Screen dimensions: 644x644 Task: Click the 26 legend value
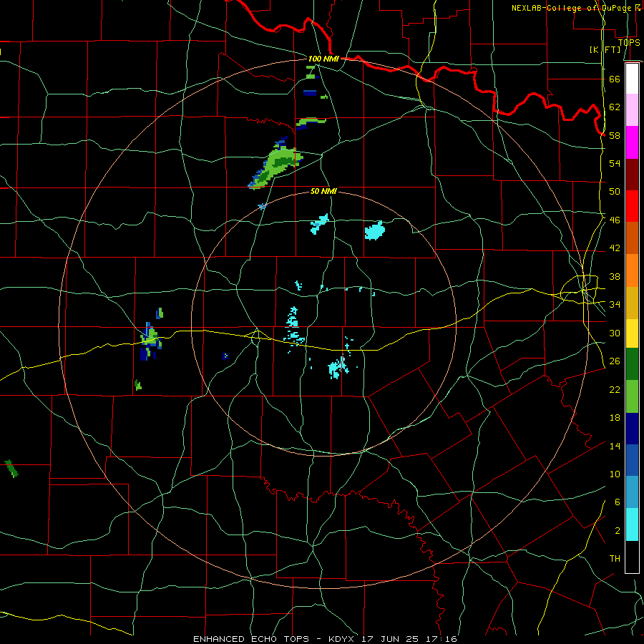coord(615,361)
